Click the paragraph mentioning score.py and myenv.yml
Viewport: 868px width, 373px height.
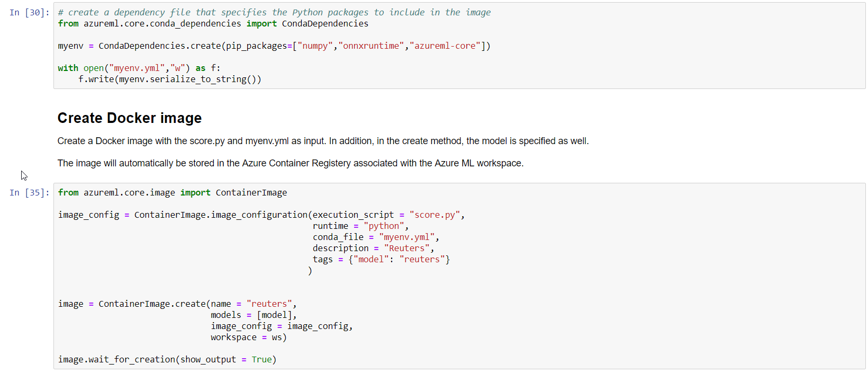322,141
